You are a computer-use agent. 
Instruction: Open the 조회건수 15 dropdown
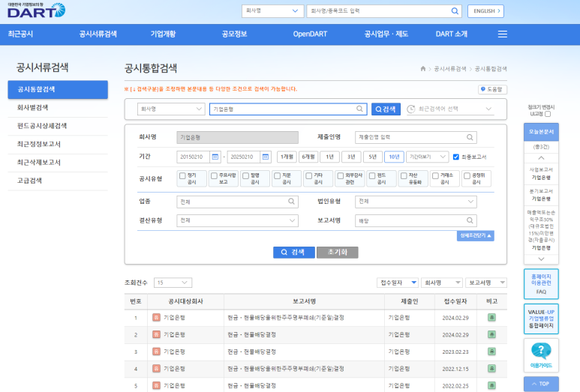[173, 283]
